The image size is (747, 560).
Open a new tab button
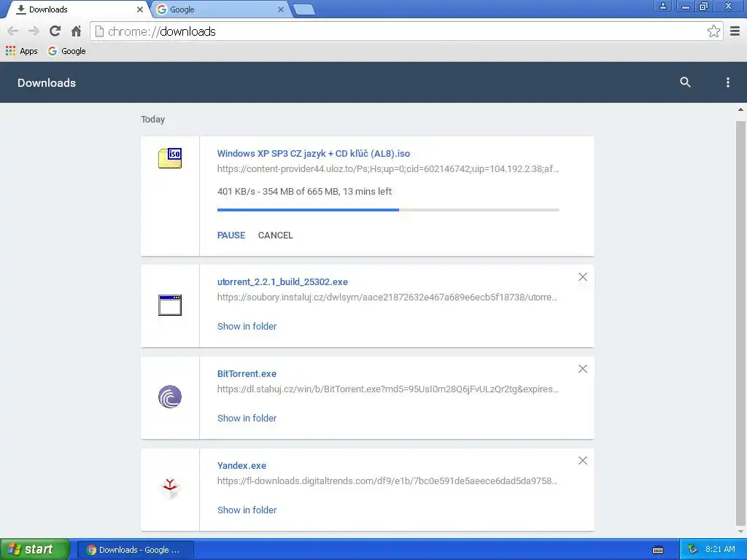303,9
